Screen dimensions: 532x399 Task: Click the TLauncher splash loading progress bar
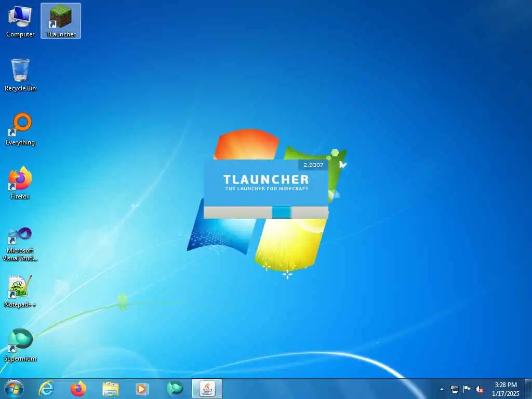click(x=266, y=212)
